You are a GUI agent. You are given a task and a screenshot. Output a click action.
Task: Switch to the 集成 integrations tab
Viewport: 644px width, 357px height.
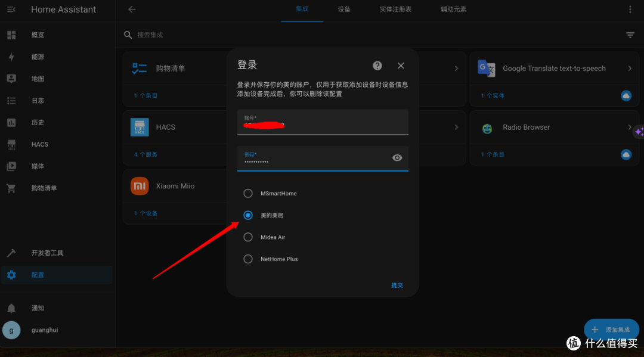pyautogui.click(x=302, y=9)
